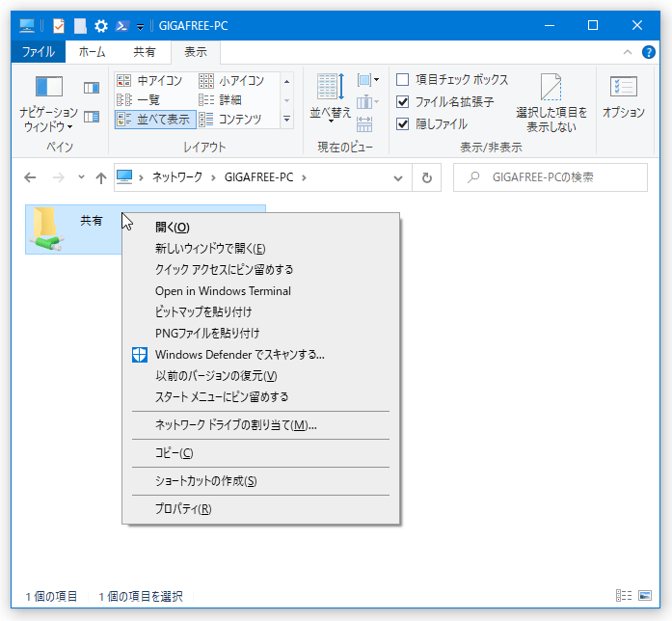672x621 pixels.
Task: Toggle the Details pane icon
Action: (92, 117)
